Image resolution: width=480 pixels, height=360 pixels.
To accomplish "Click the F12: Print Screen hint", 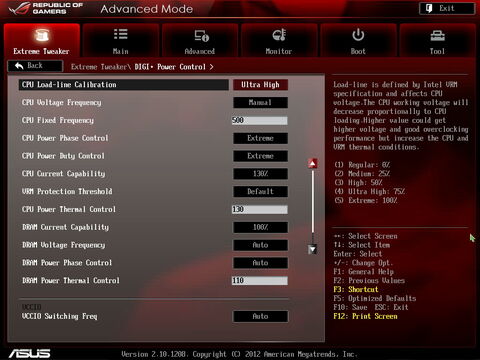I will click(x=365, y=316).
